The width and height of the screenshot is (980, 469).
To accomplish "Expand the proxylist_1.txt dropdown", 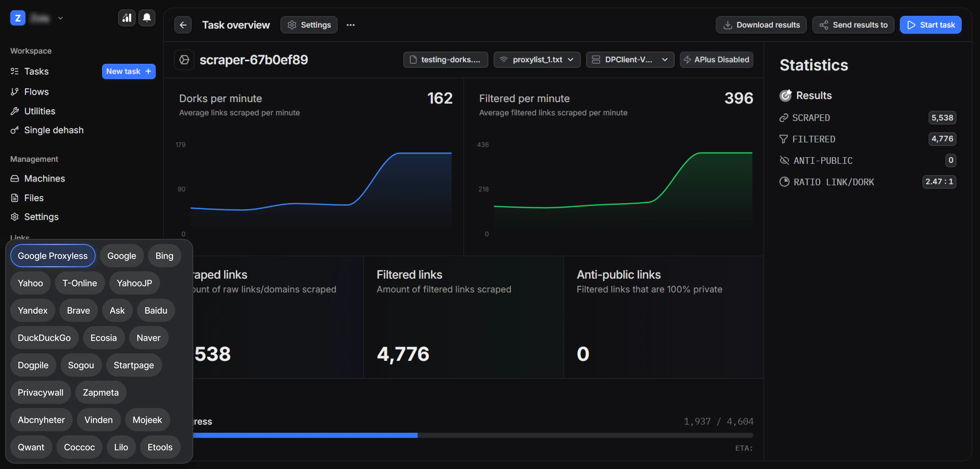I will [x=537, y=60].
